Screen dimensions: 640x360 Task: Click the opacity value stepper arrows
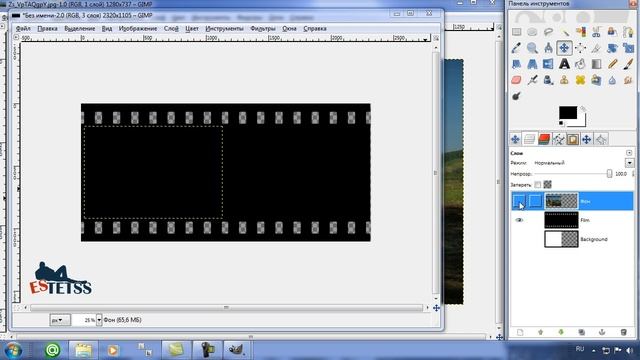[x=633, y=174]
